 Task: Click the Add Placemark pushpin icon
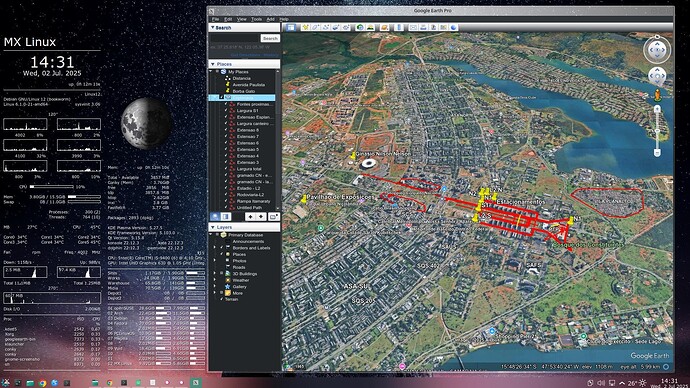pos(305,27)
